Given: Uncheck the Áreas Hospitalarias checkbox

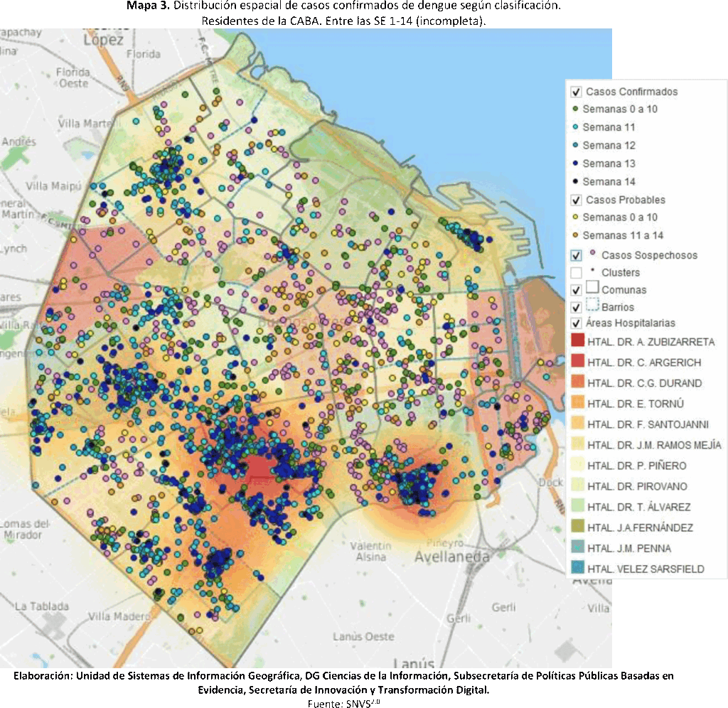Looking at the screenshot, I should [576, 323].
